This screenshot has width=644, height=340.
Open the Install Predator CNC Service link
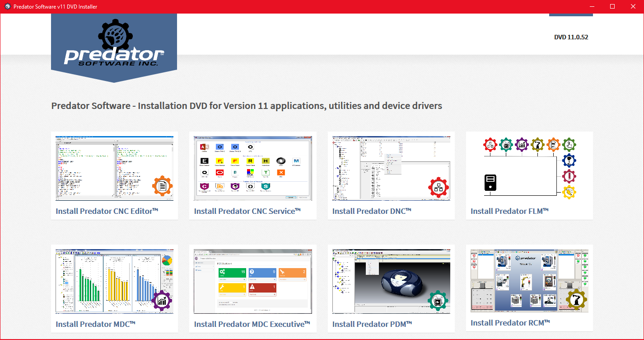248,211
